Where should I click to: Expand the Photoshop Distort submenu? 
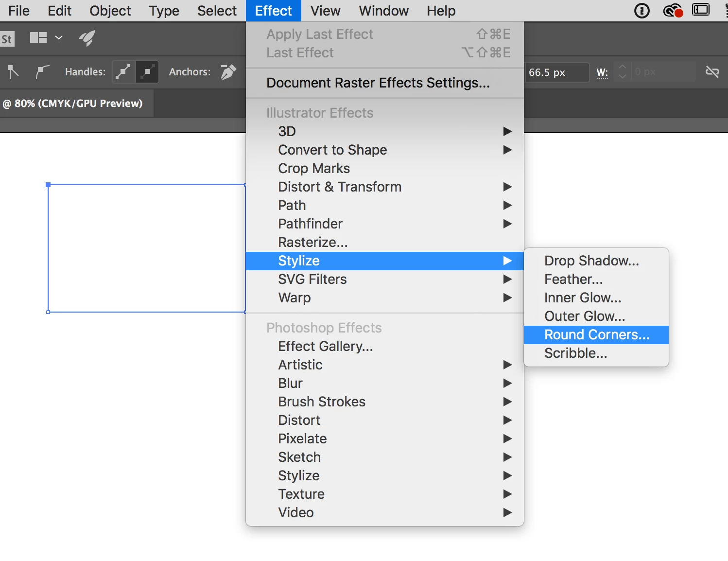click(x=385, y=420)
